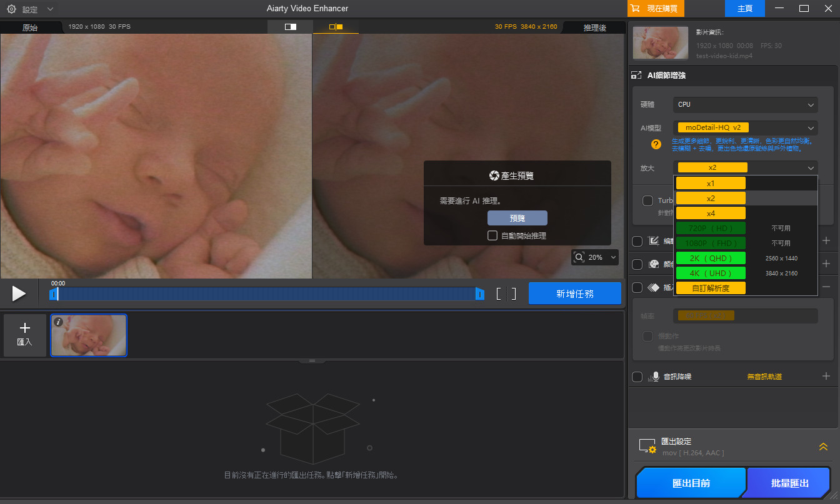Switch to the 原始 tab
The height and width of the screenshot is (504, 840).
[x=30, y=27]
